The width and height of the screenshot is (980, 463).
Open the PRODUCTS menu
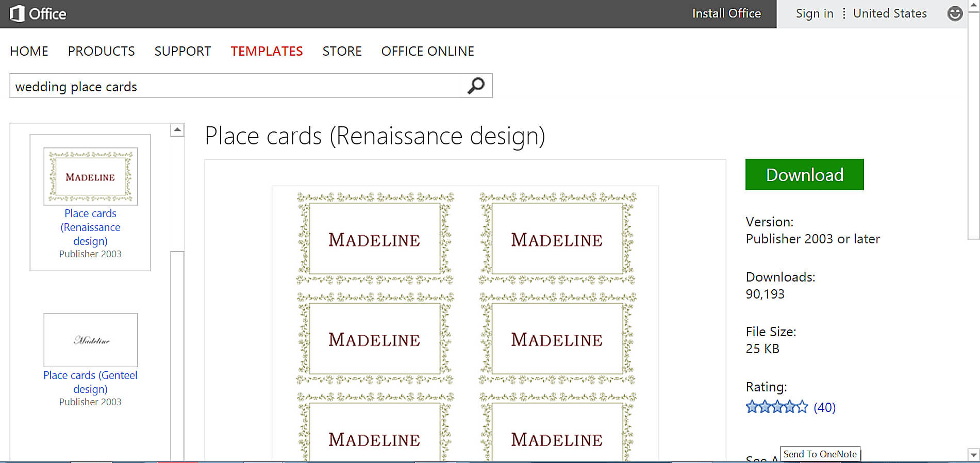click(101, 51)
